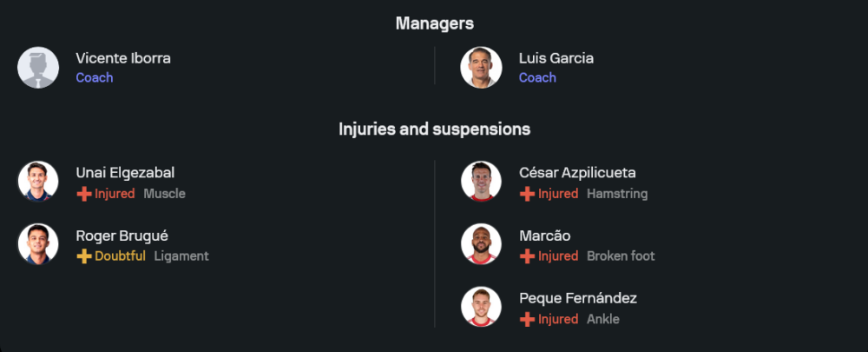Go to Peque Fernández's name link
868x352 pixels.
pyautogui.click(x=578, y=298)
